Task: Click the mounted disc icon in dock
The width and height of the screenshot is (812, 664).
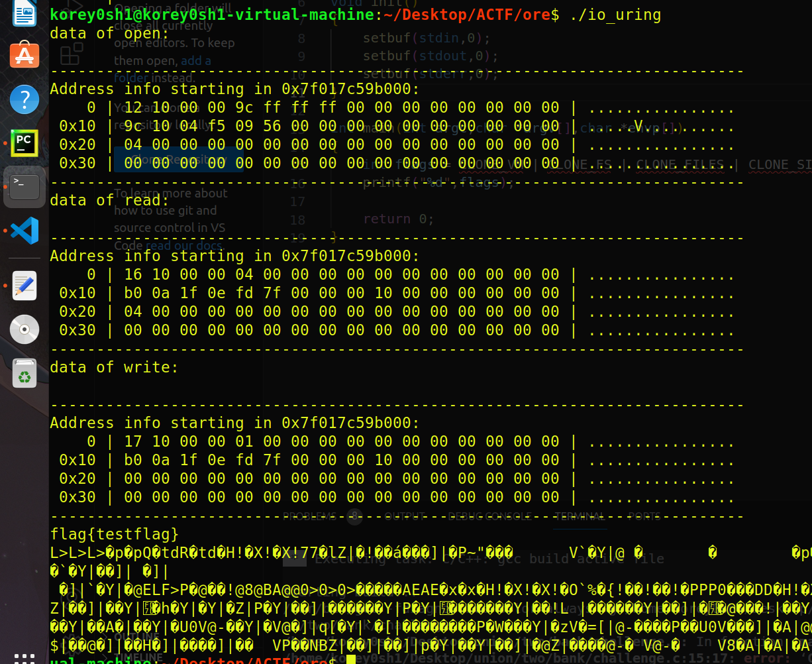Action: [25, 329]
